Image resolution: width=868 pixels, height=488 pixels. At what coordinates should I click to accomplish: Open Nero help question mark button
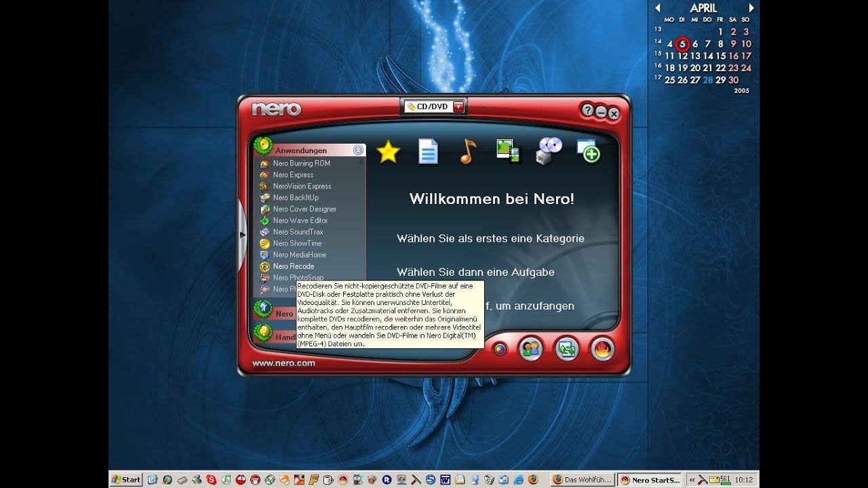click(587, 110)
